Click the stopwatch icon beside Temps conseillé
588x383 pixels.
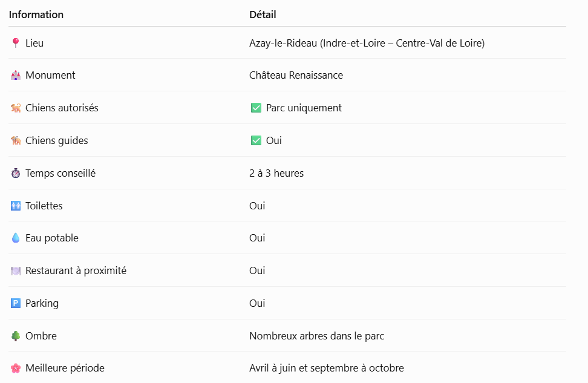click(x=16, y=173)
